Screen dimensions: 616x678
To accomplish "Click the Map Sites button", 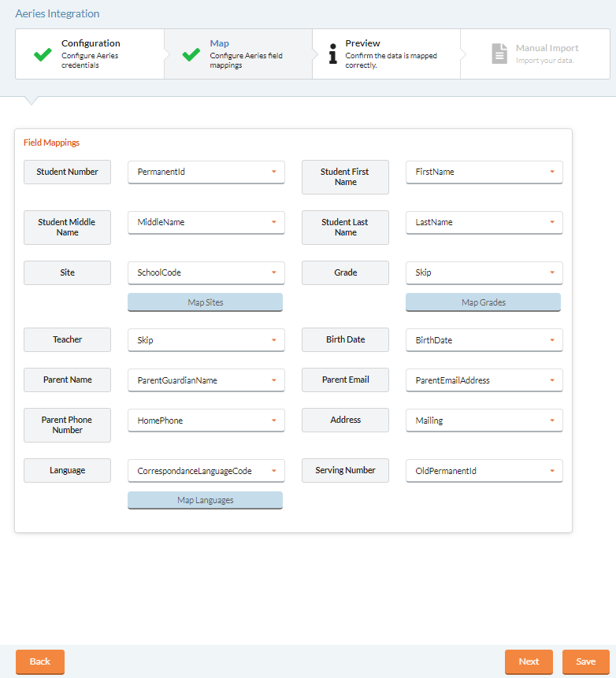I will tap(205, 302).
